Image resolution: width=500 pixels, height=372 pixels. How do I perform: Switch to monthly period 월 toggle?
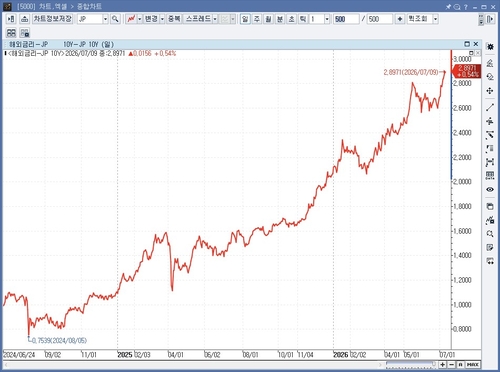(x=268, y=19)
